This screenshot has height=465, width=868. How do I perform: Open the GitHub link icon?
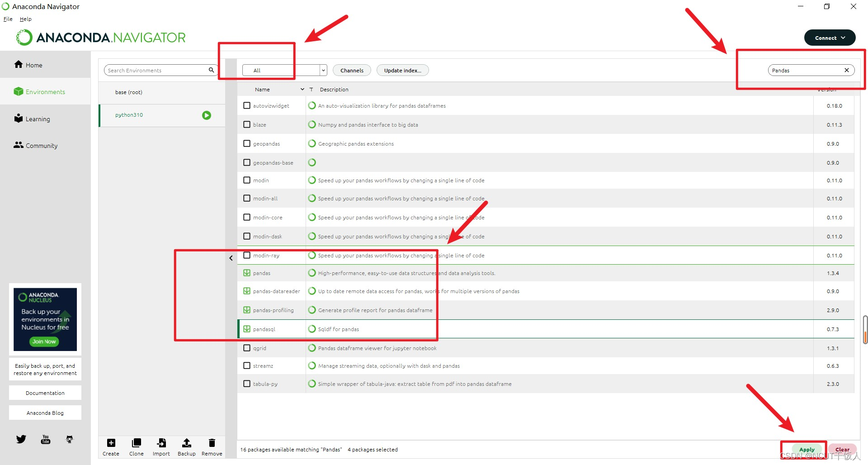point(70,439)
